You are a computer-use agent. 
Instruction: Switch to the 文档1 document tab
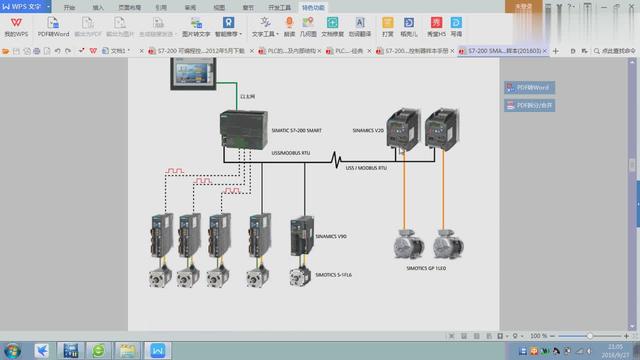pyautogui.click(x=120, y=51)
